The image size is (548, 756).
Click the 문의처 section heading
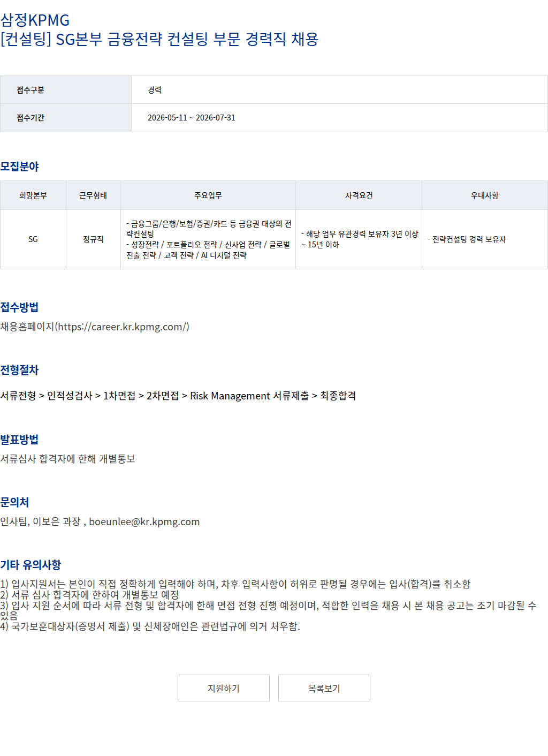click(15, 502)
